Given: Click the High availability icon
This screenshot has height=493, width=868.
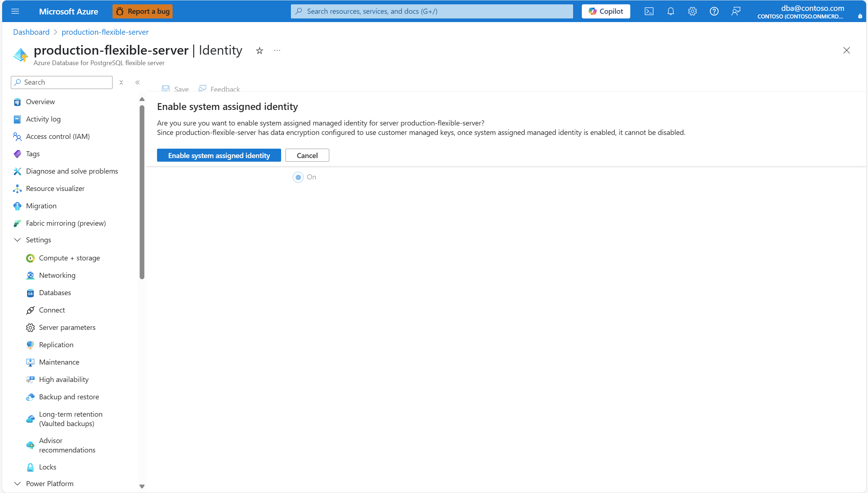Looking at the screenshot, I should click(30, 380).
